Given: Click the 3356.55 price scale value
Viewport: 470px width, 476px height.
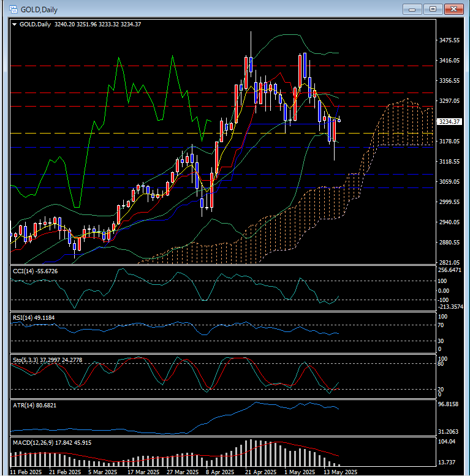Looking at the screenshot, I should 449,81.
